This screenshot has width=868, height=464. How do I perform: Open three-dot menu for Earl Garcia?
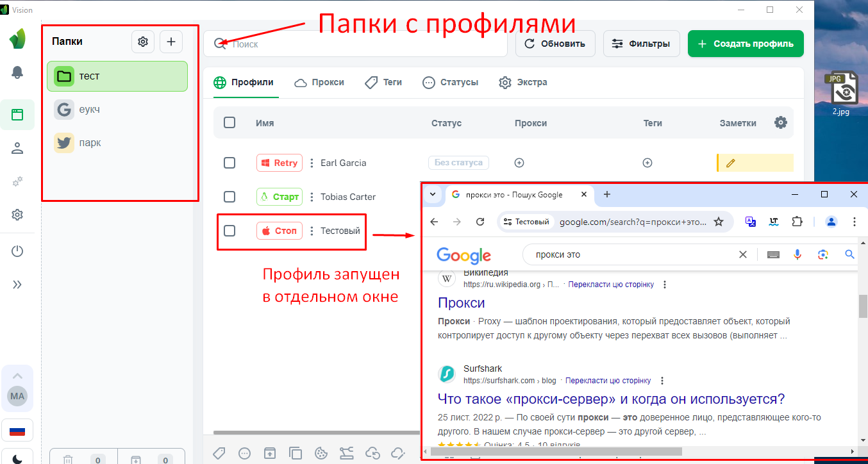click(x=312, y=163)
